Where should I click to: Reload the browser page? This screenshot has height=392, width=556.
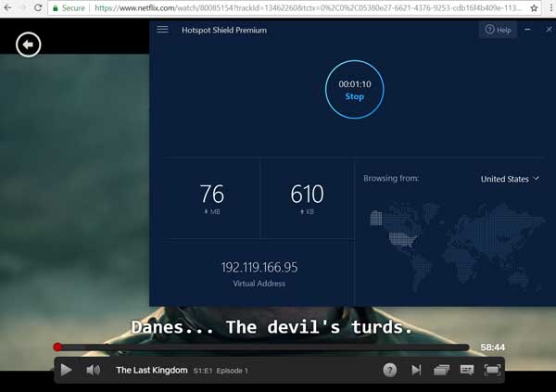[x=38, y=7]
